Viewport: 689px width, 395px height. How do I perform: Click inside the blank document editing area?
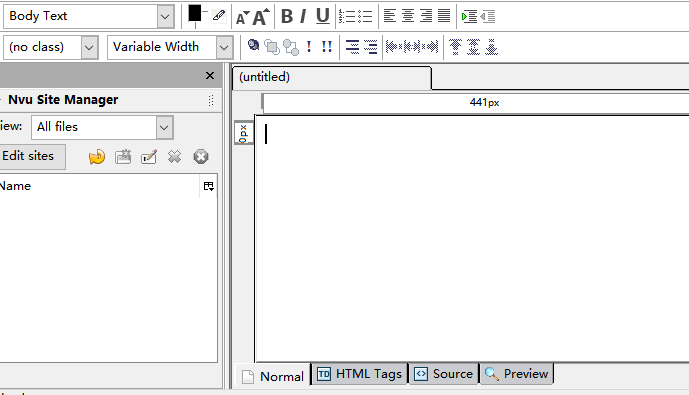(x=472, y=239)
